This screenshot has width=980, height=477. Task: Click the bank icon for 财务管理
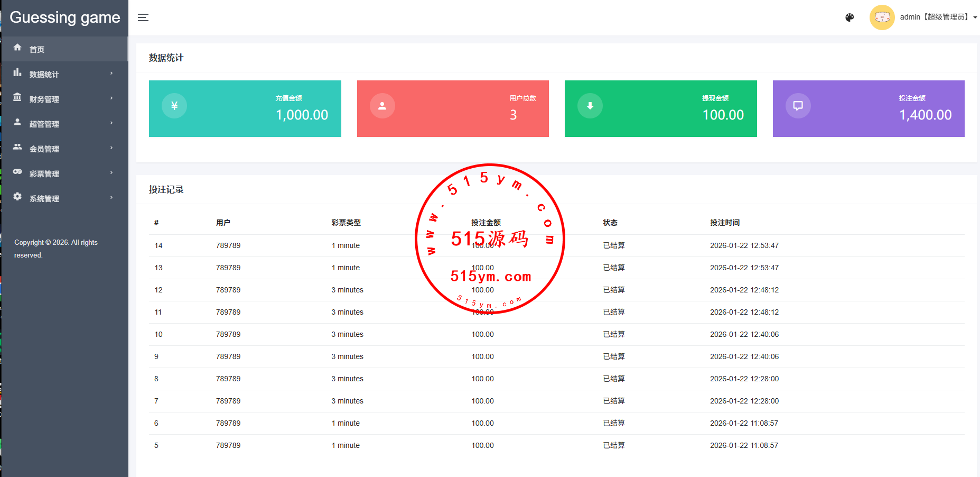tap(17, 97)
